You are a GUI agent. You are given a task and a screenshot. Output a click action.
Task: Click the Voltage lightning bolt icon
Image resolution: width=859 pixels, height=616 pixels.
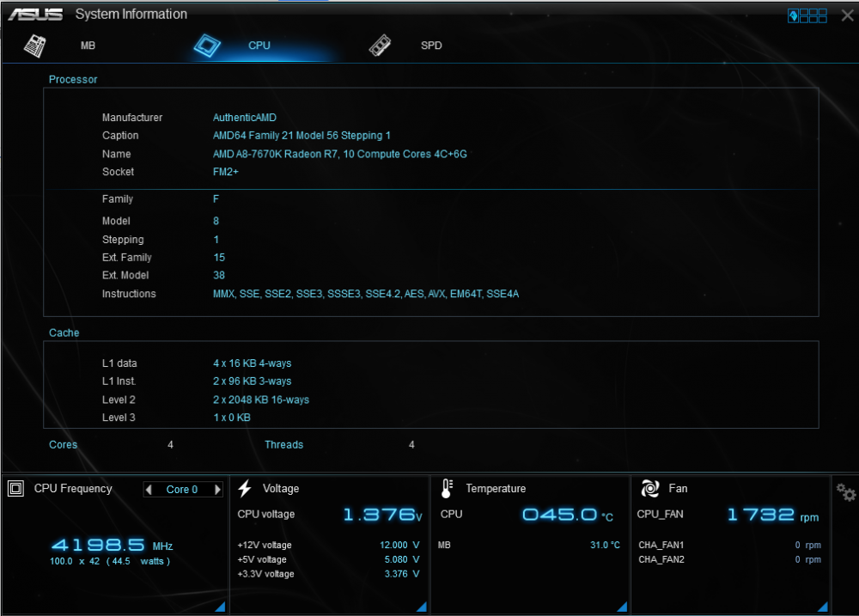pyautogui.click(x=245, y=488)
